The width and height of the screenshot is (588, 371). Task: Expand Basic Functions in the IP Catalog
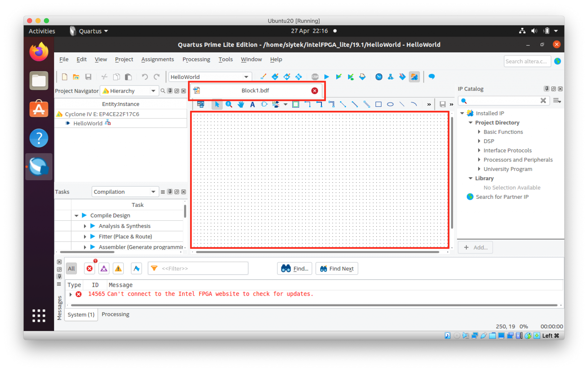point(479,132)
